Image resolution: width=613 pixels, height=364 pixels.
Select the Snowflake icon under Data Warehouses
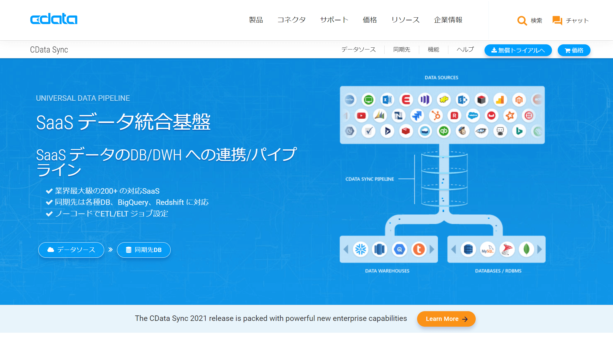(x=361, y=250)
